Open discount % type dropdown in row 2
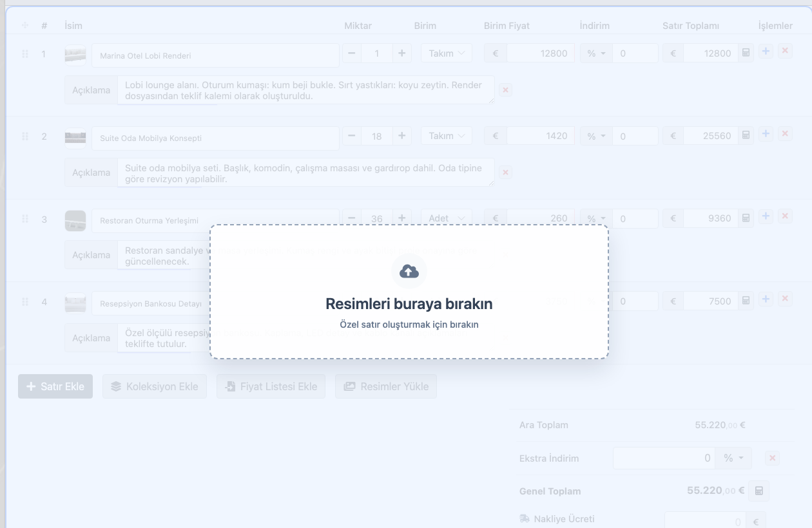 tap(596, 135)
